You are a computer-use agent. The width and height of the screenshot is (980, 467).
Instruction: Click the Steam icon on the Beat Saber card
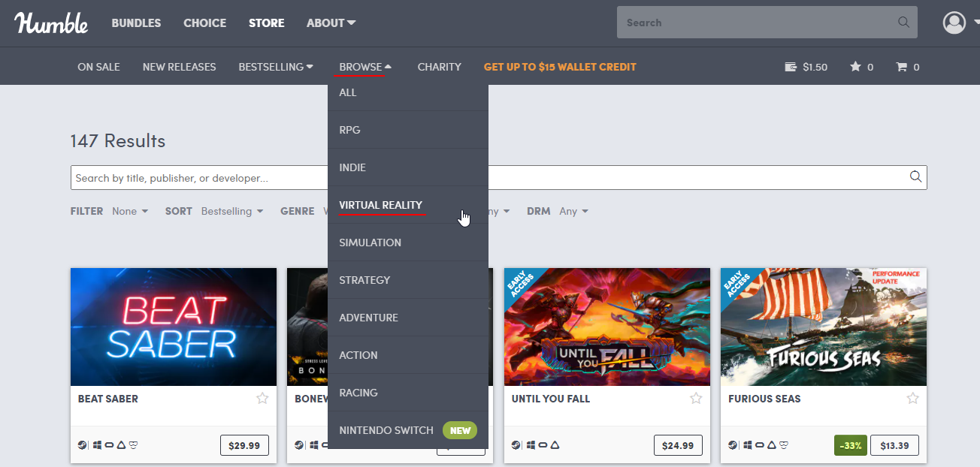(x=82, y=445)
